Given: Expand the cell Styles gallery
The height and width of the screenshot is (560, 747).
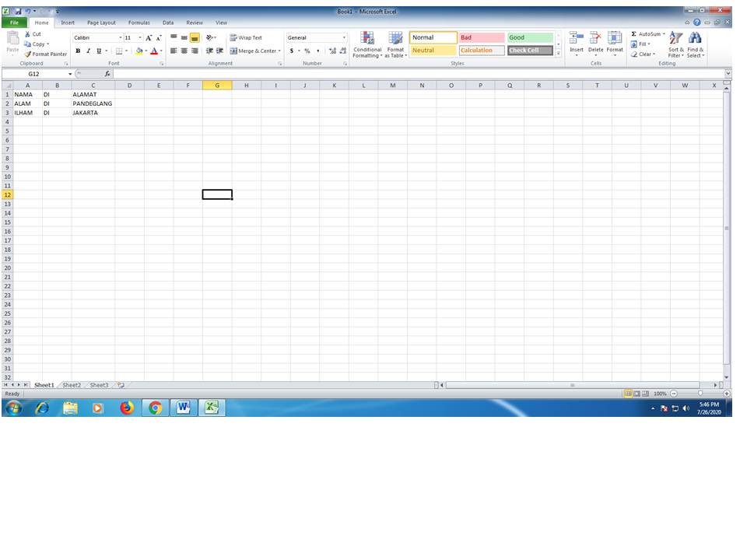Looking at the screenshot, I should pos(559,54).
